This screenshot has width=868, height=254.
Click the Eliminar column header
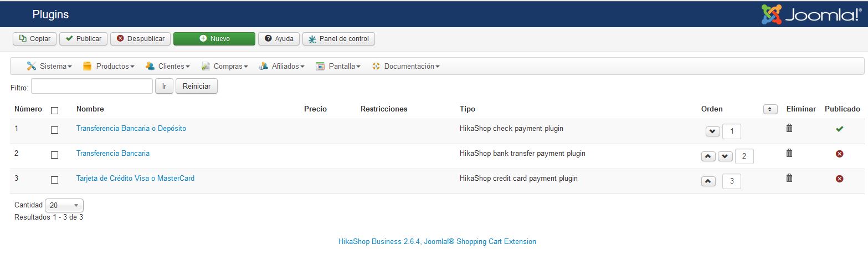point(801,109)
